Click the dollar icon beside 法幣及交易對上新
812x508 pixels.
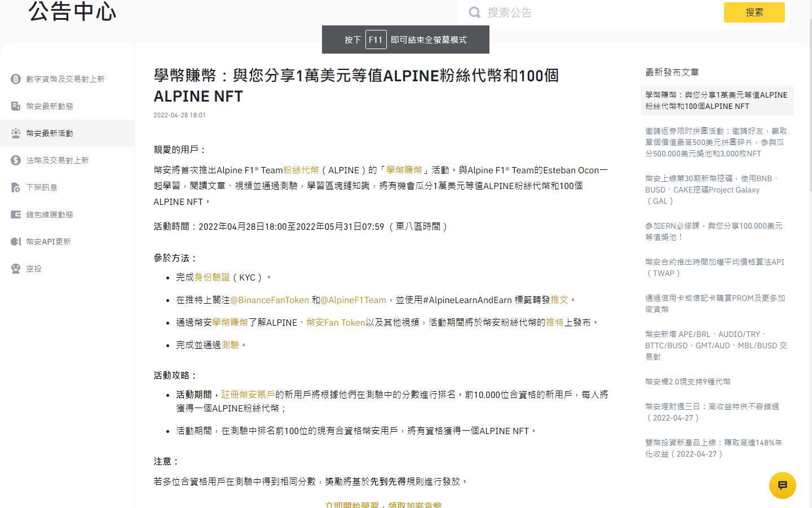pyautogui.click(x=16, y=160)
